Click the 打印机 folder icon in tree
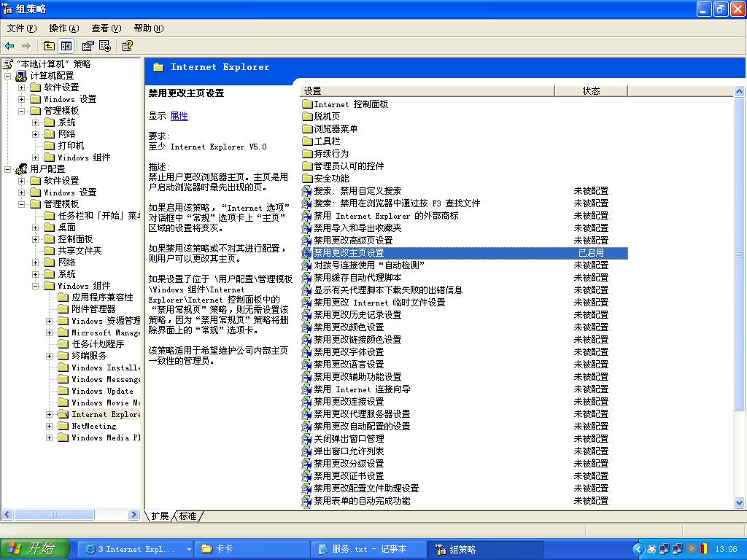 coord(50,146)
